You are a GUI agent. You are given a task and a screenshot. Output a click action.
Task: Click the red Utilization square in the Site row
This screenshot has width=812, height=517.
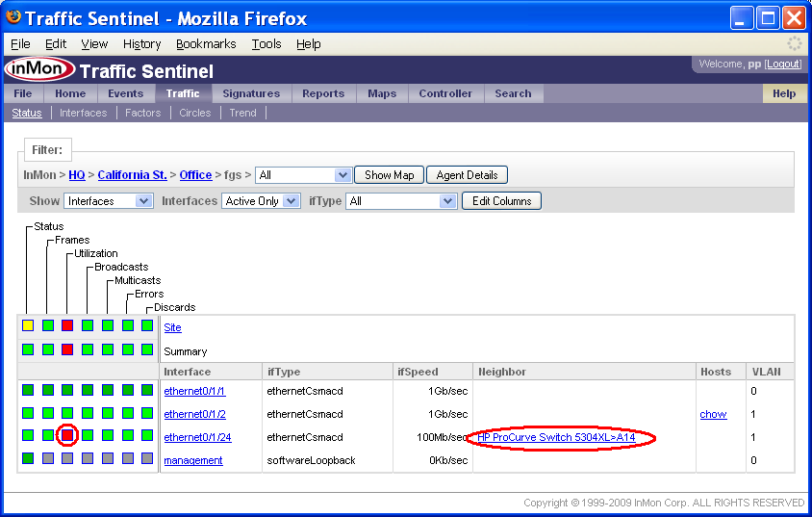67,325
